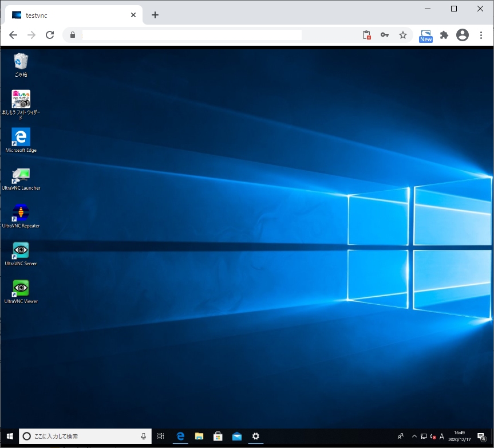This screenshot has height=448, width=494.
Task: Bookmark this page with the star icon
Action: pos(403,35)
